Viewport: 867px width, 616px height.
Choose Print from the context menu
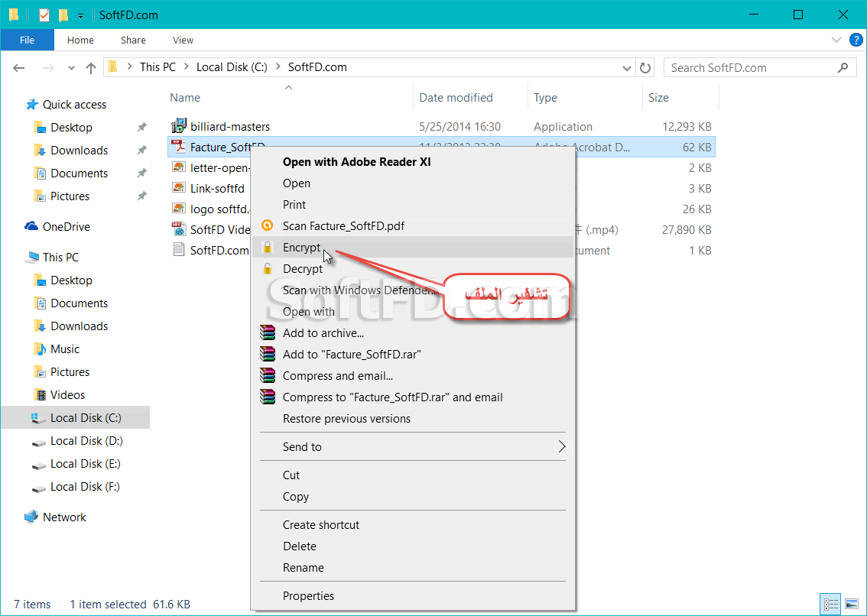point(413,205)
